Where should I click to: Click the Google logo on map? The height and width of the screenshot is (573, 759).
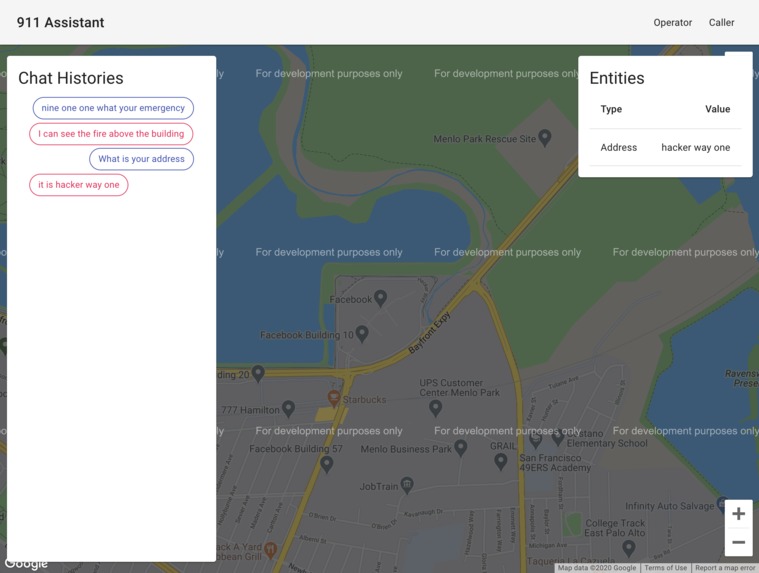coord(26,564)
